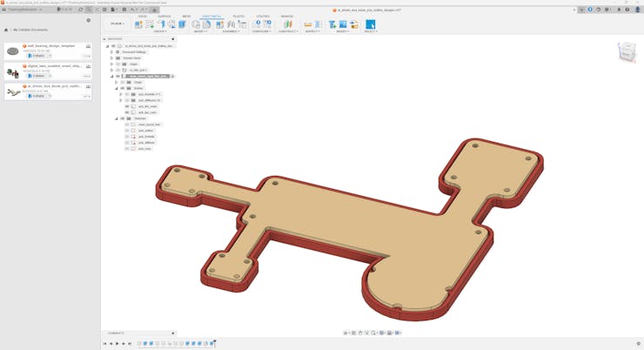Screen dimensions: 644x350
Task: Toggle visibility of the Sketches folder
Action: coord(122,118)
